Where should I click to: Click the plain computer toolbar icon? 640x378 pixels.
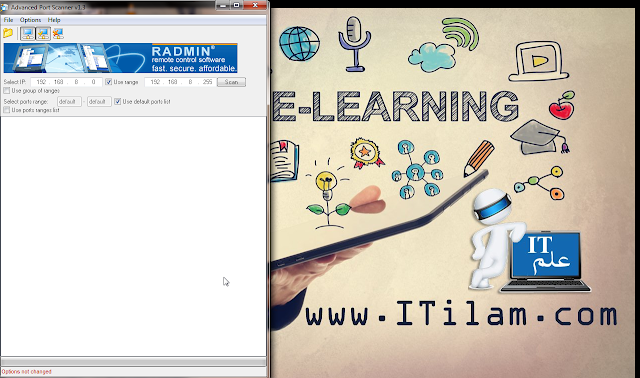tap(28, 33)
